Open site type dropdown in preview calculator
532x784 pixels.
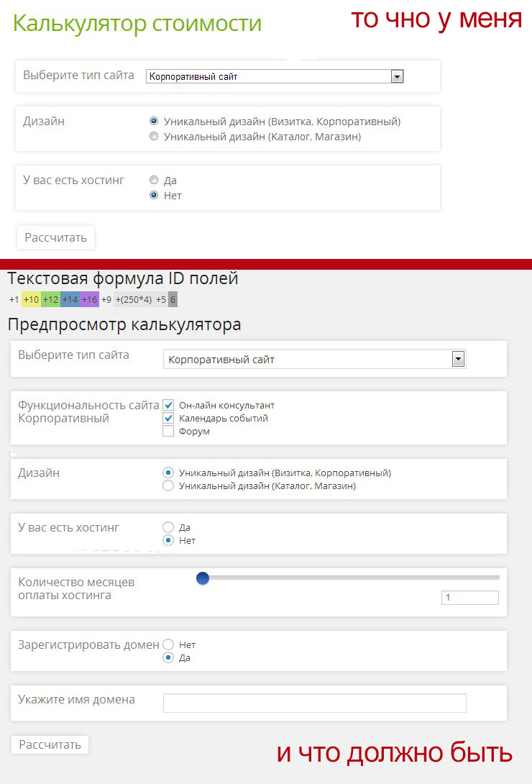(x=315, y=359)
